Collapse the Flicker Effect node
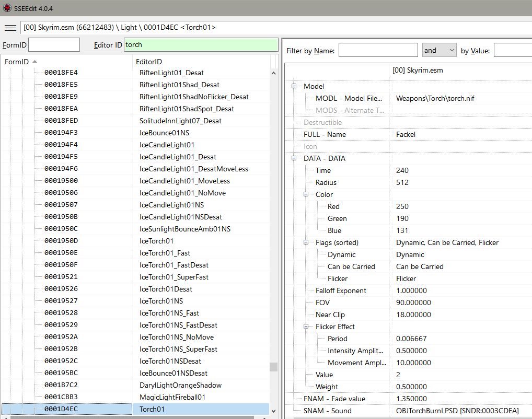 coord(306,327)
